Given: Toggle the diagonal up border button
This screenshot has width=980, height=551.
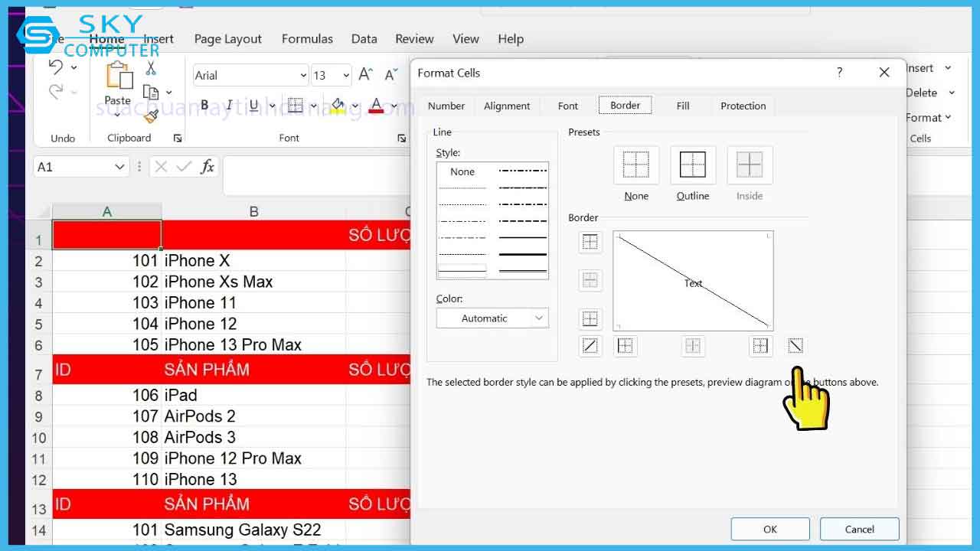Looking at the screenshot, I should [590, 346].
